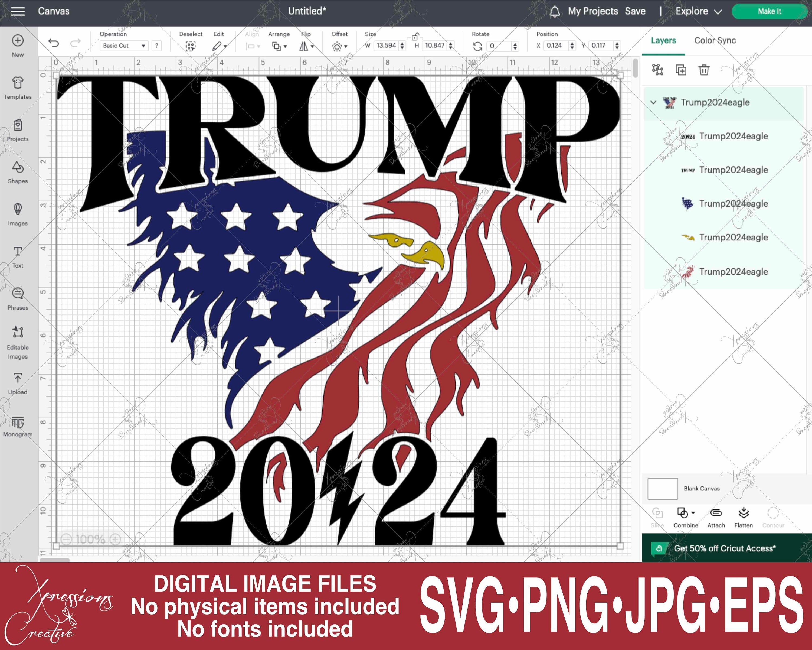This screenshot has height=650, width=812.
Task: Select the Text tool from the sidebar
Action: (x=17, y=255)
